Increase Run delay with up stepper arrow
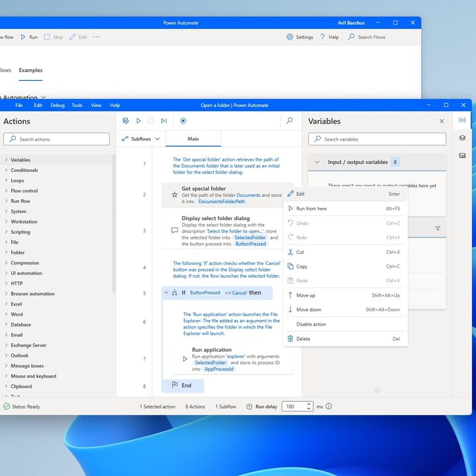 point(309,404)
